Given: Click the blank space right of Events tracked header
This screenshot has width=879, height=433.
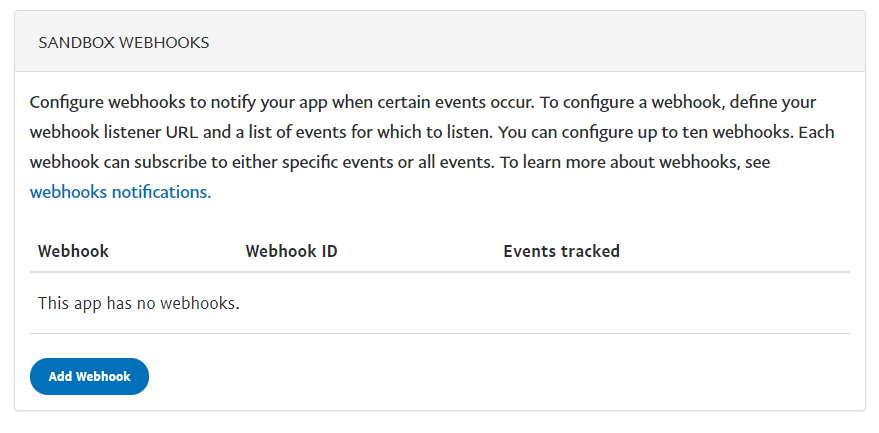Looking at the screenshot, I should 740,251.
